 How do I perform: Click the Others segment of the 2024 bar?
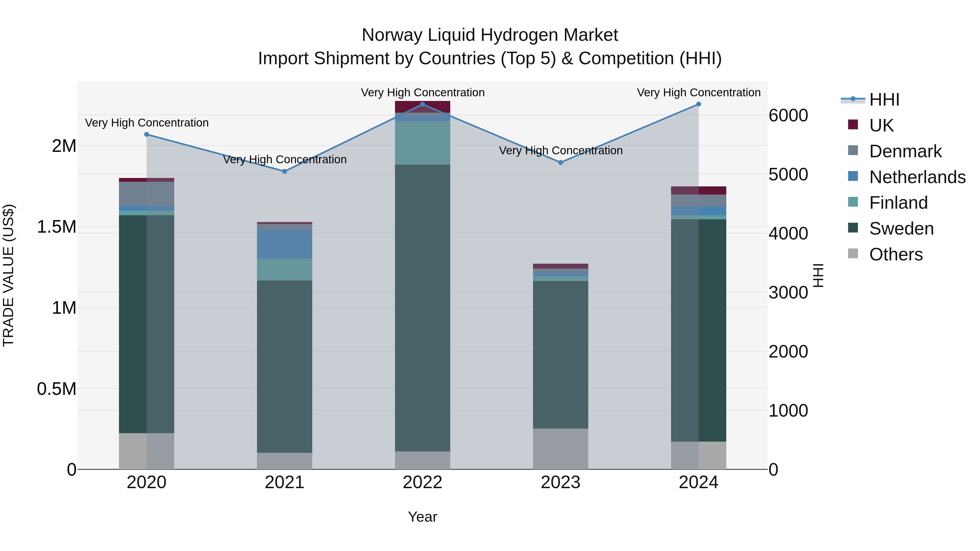[699, 455]
